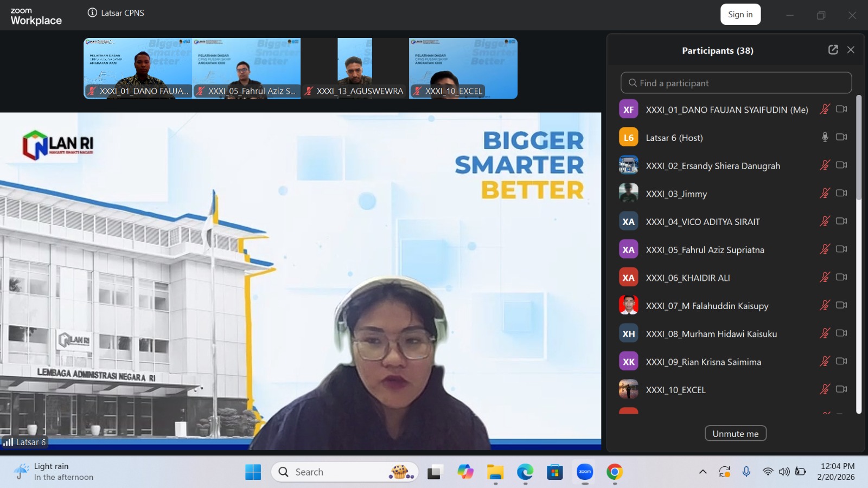Pop out the Participants panel
The height and width of the screenshot is (488, 868).
[833, 50]
